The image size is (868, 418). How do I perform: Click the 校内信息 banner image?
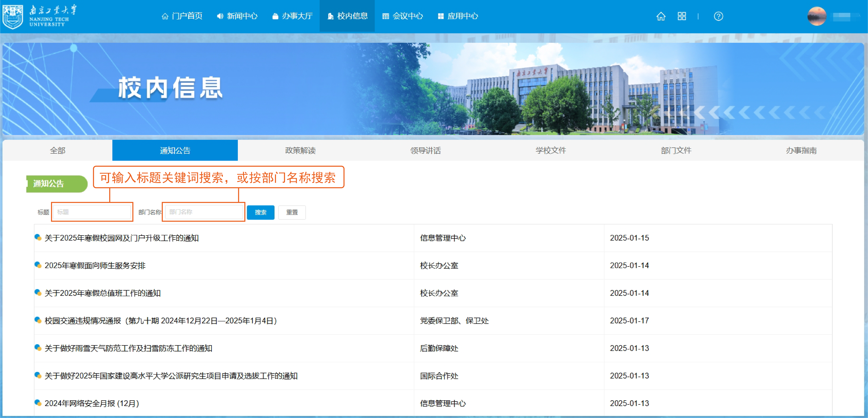pyautogui.click(x=433, y=89)
